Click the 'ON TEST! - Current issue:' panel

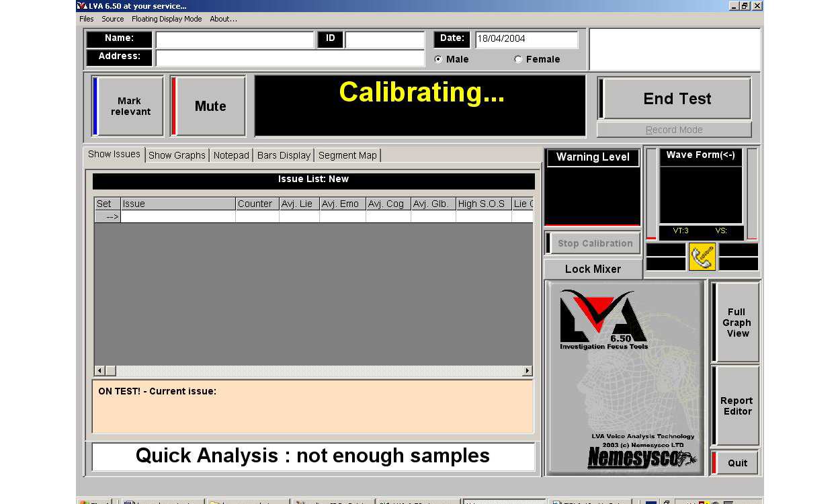point(312,407)
